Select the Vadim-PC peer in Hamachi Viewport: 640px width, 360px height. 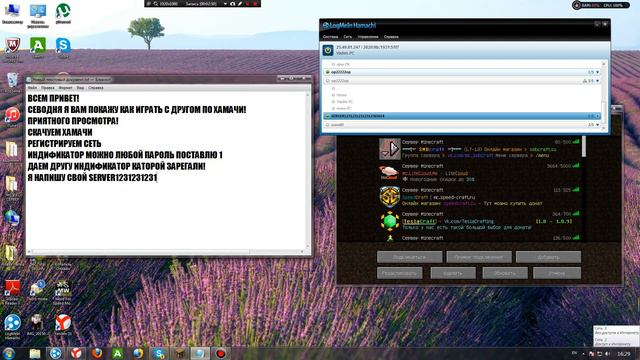point(345,102)
